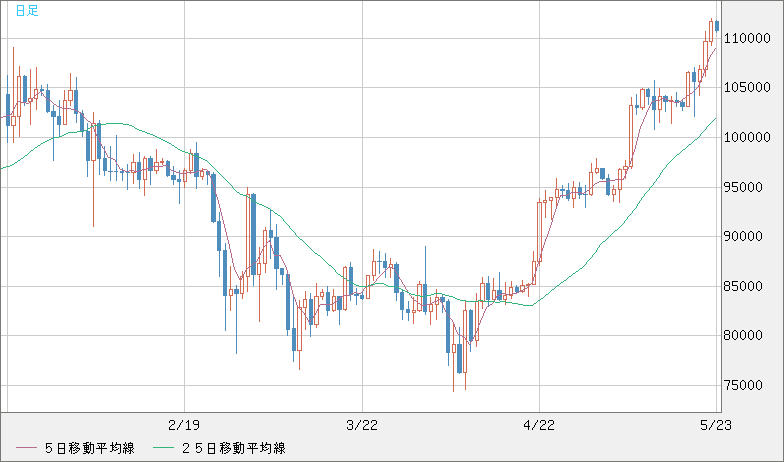Image resolution: width=784 pixels, height=462 pixels.
Task: Click the 110000 price axis label
Action: click(x=747, y=38)
